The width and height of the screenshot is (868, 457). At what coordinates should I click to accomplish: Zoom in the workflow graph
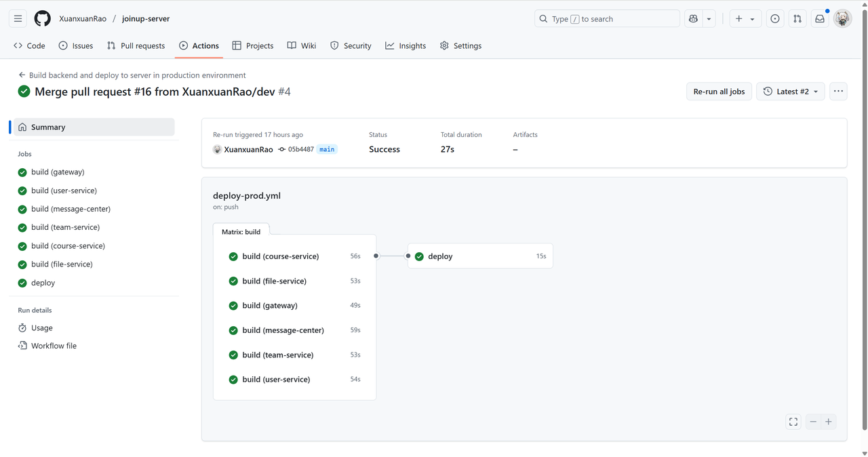[828, 422]
